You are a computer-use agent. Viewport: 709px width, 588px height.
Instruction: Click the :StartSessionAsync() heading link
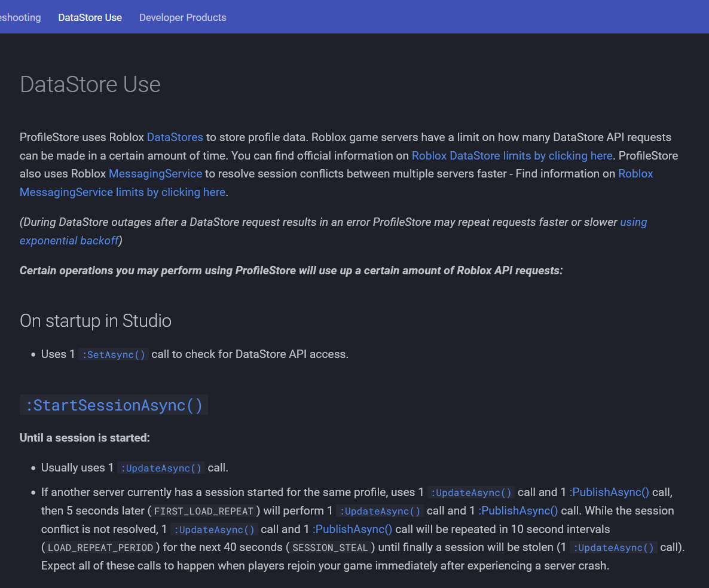114,405
